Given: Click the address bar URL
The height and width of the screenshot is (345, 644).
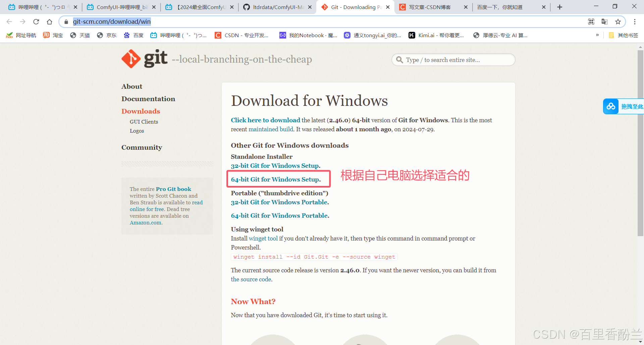Looking at the screenshot, I should (112, 22).
